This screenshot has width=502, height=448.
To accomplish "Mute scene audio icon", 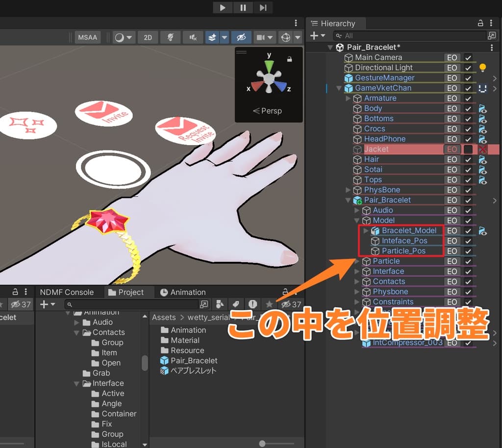I will 193,37.
